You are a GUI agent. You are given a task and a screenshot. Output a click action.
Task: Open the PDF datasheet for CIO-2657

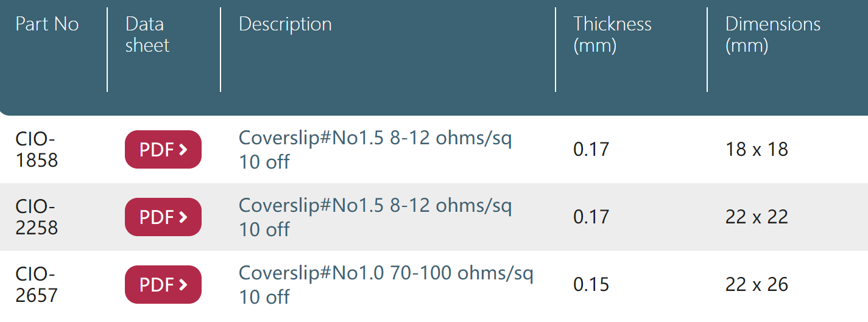pos(163,284)
